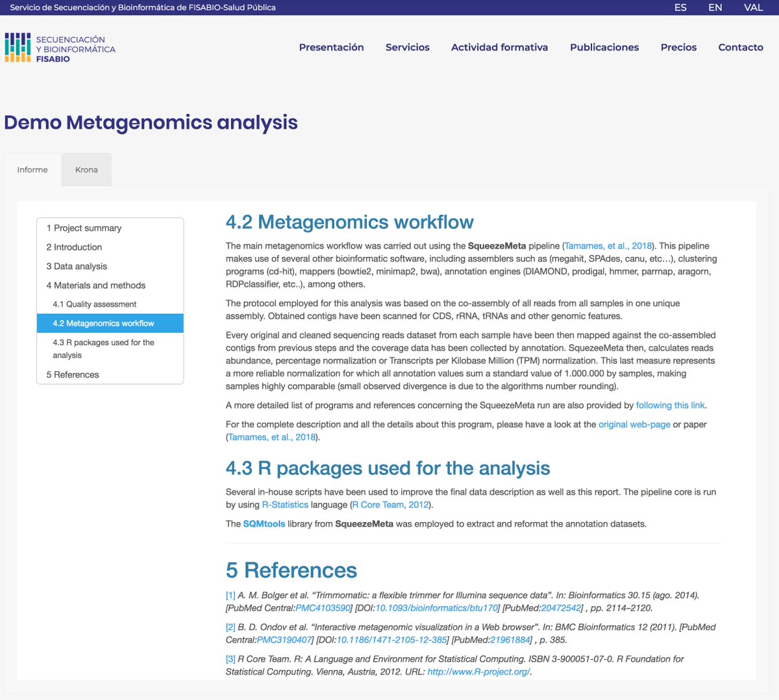Screen dimensions: 779x700
Task: Click reference number [3] link
Action: [230, 659]
